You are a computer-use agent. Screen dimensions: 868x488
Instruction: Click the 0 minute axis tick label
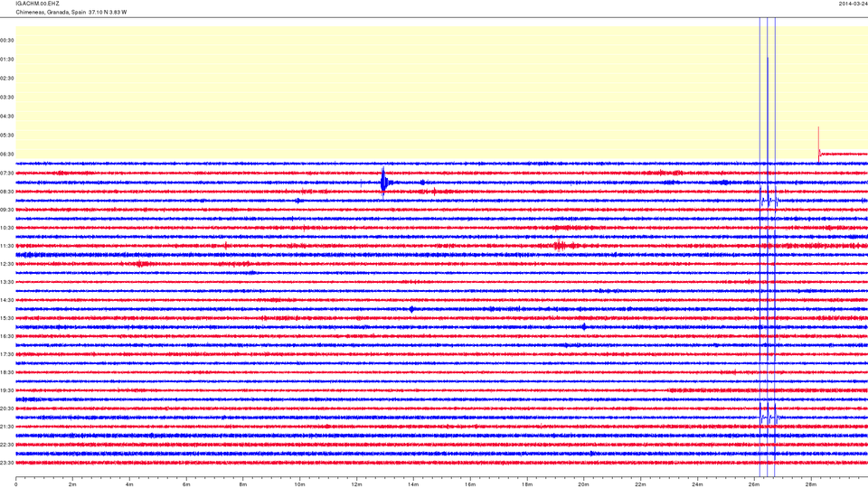pos(16,484)
